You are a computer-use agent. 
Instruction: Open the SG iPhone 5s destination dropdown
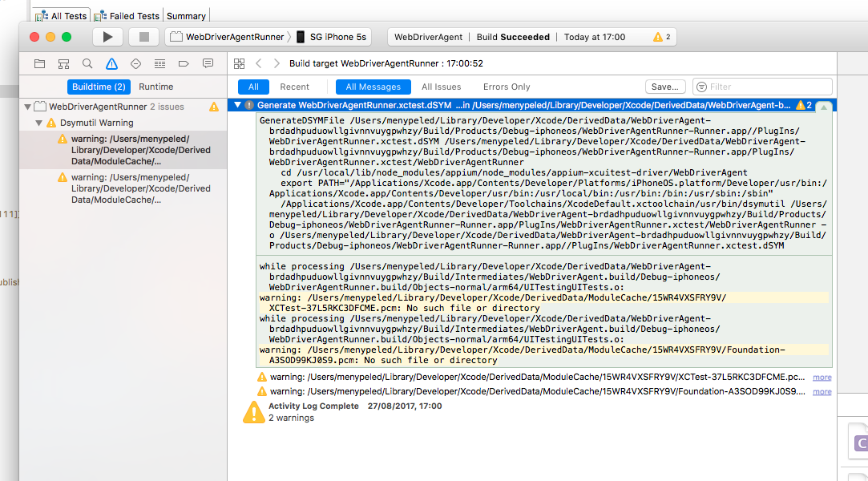tap(332, 37)
